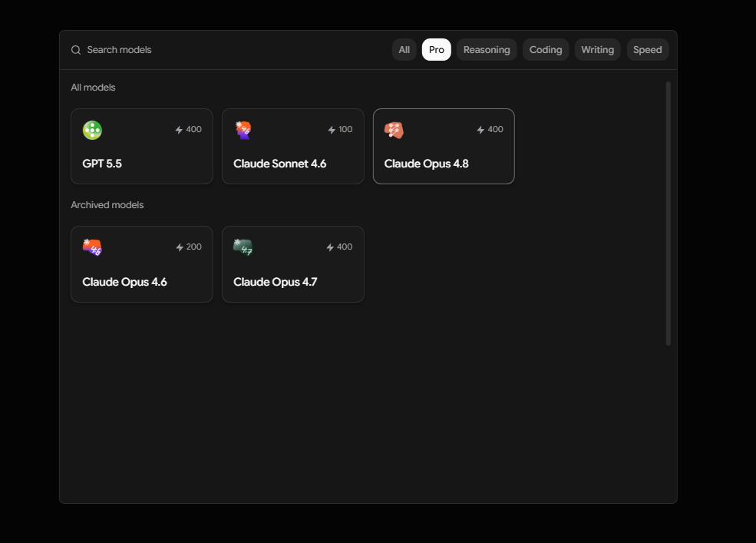The width and height of the screenshot is (756, 543).
Task: Click the lightning bolt on the Claude Sonnet 4.6 card
Action: (332, 130)
